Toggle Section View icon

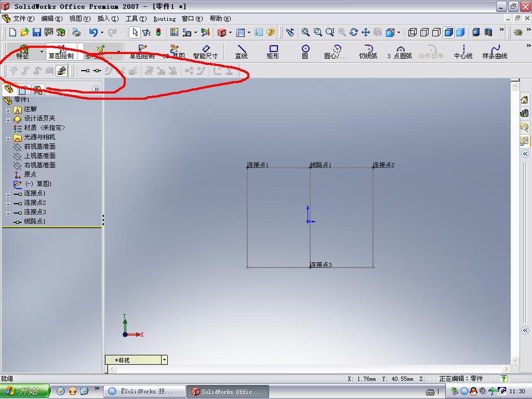click(488, 32)
